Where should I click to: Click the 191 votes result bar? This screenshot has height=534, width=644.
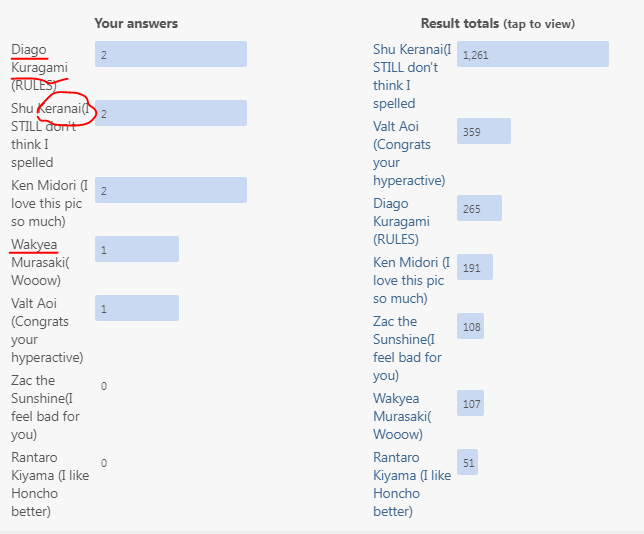click(x=475, y=267)
